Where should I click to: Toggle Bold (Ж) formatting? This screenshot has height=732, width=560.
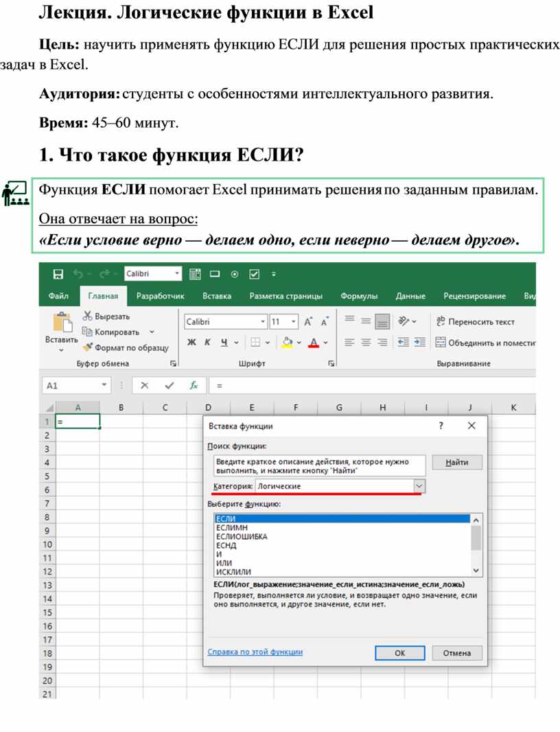click(x=191, y=342)
